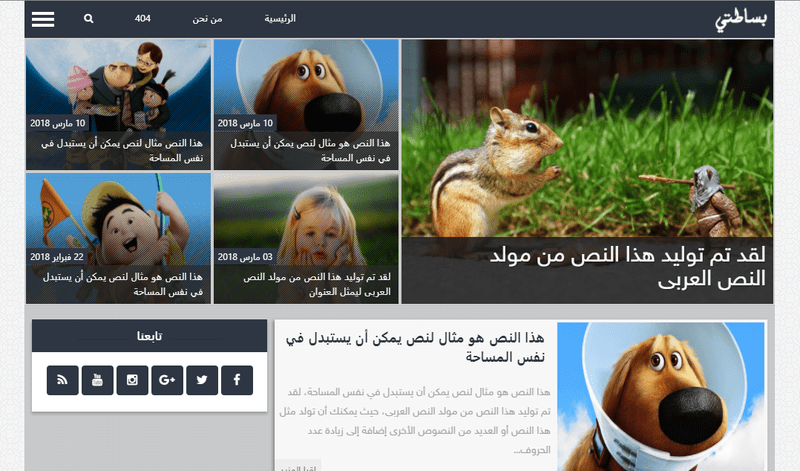
Task: Click the اقرأ المزيد button
Action: [x=298, y=466]
